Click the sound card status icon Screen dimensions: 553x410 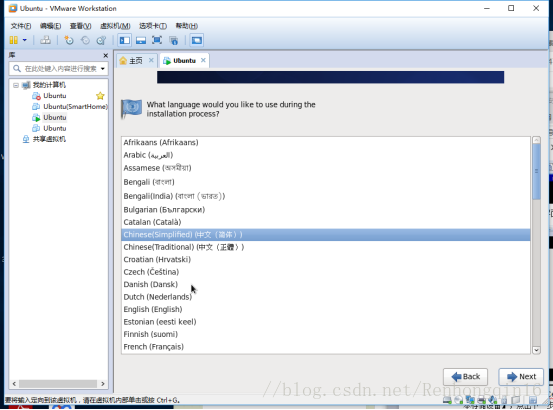(x=492, y=400)
